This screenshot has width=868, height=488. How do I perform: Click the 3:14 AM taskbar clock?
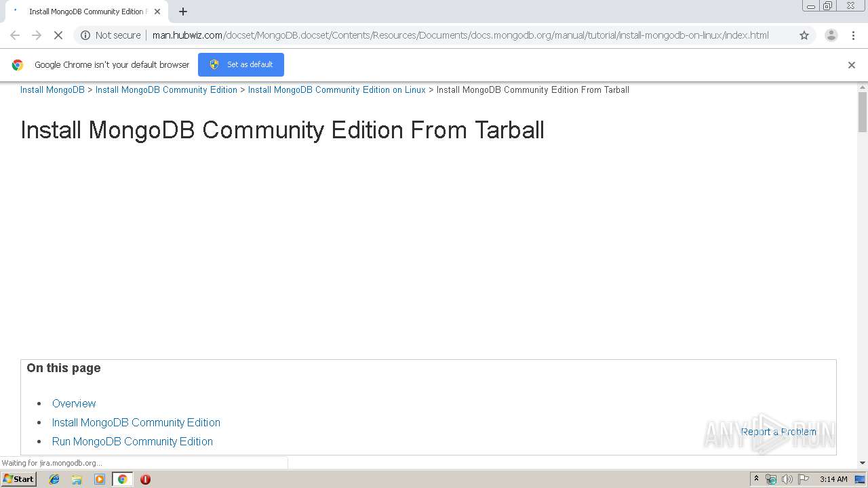coord(833,479)
